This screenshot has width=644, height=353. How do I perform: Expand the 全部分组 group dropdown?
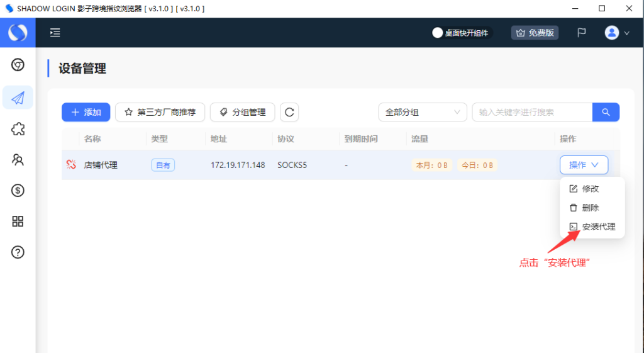click(422, 112)
